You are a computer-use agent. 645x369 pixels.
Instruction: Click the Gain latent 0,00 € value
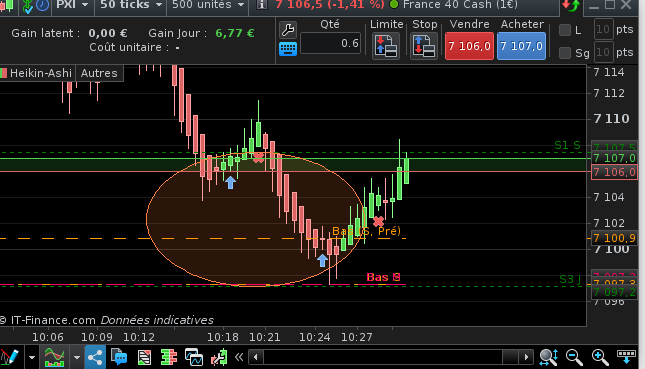[x=108, y=33]
